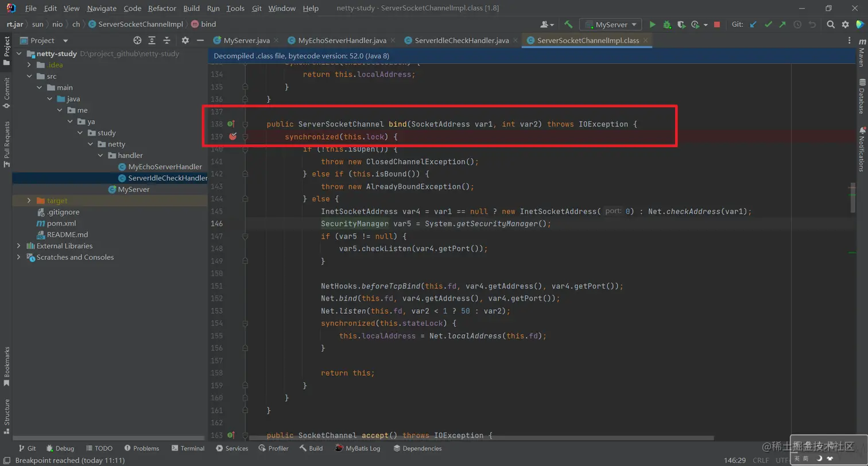Open the Tools menu
This screenshot has width=868, height=466.
pyautogui.click(x=235, y=9)
